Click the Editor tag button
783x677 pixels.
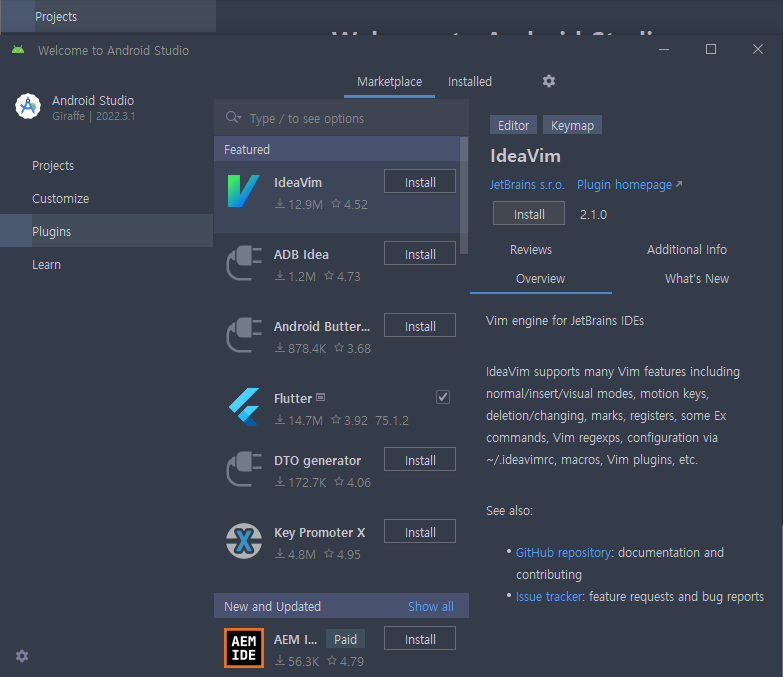(513, 125)
